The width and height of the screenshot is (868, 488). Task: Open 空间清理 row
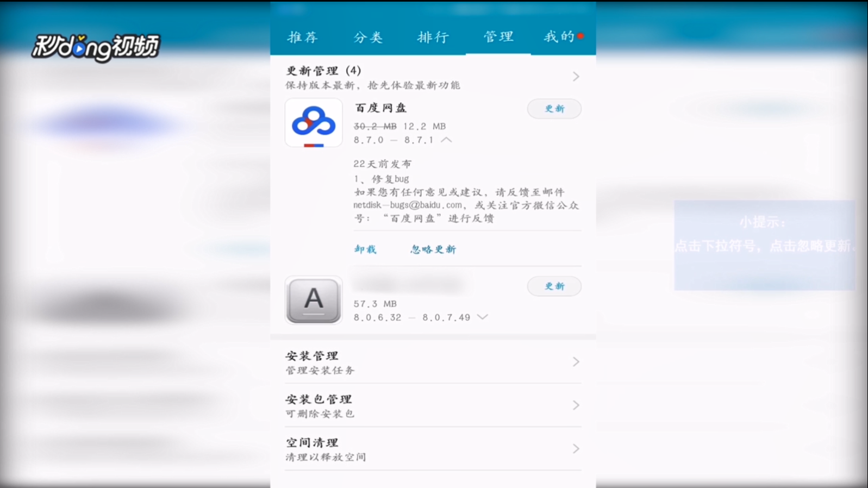click(x=433, y=449)
